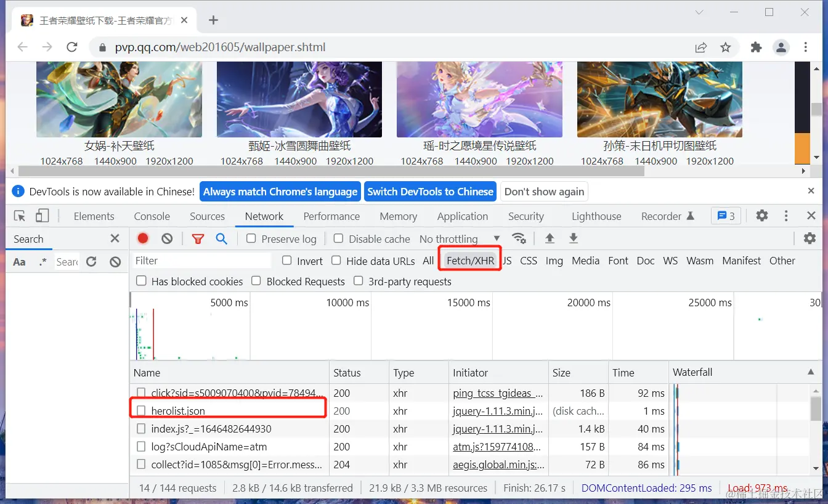Refresh search results in search panel
This screenshot has height=504, width=828.
tap(91, 262)
